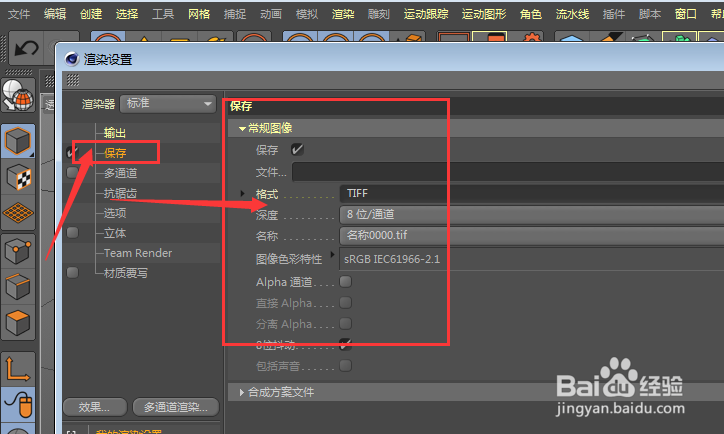Image resolution: width=724 pixels, height=434 pixels.
Task: Select the Texture mode checkered cube icon
Action: tap(18, 177)
